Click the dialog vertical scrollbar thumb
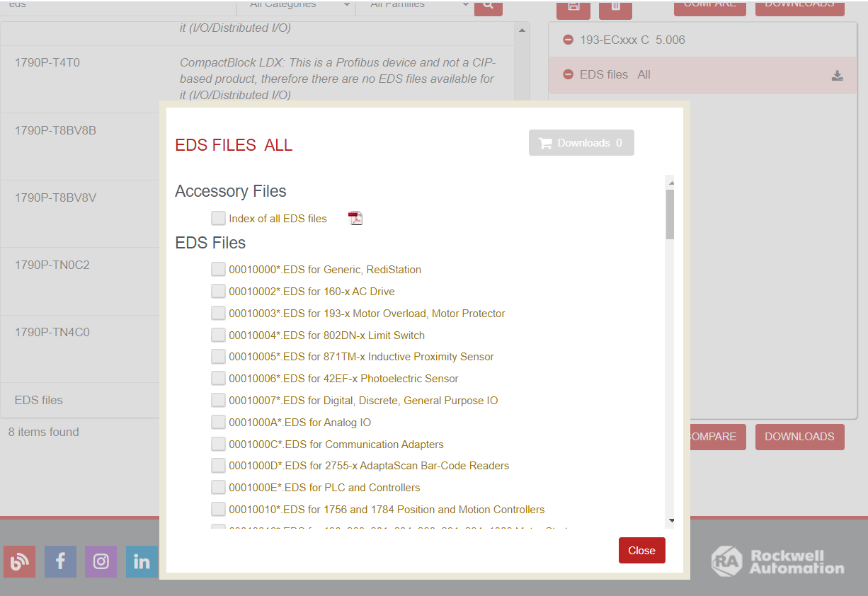This screenshot has height=596, width=868. click(x=670, y=214)
